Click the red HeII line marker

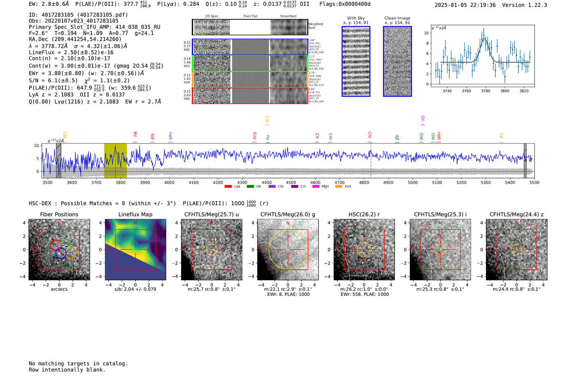coord(439,137)
